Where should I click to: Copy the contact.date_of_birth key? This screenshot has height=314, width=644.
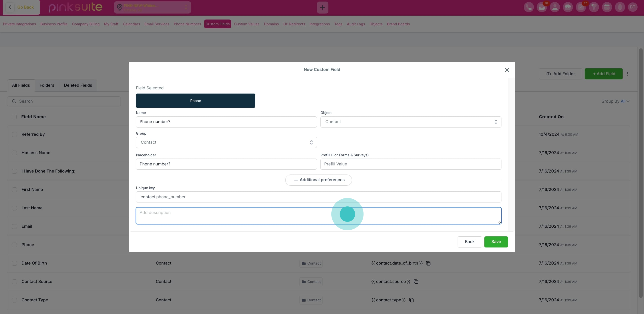[x=428, y=263]
